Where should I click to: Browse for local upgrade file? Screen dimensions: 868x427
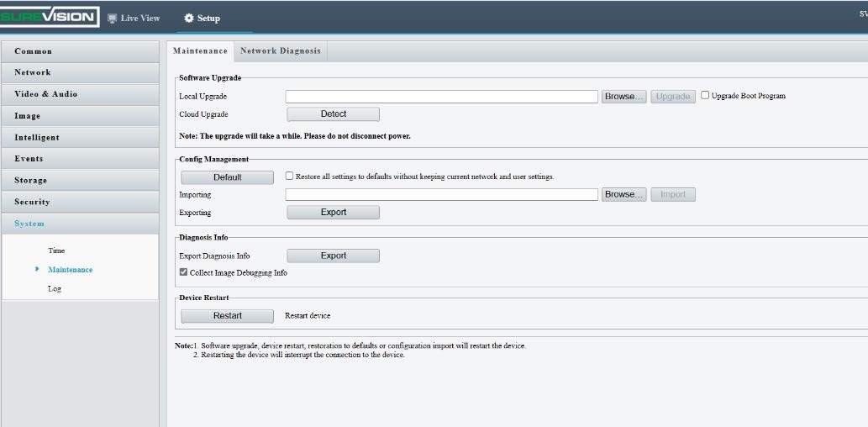[x=623, y=97]
